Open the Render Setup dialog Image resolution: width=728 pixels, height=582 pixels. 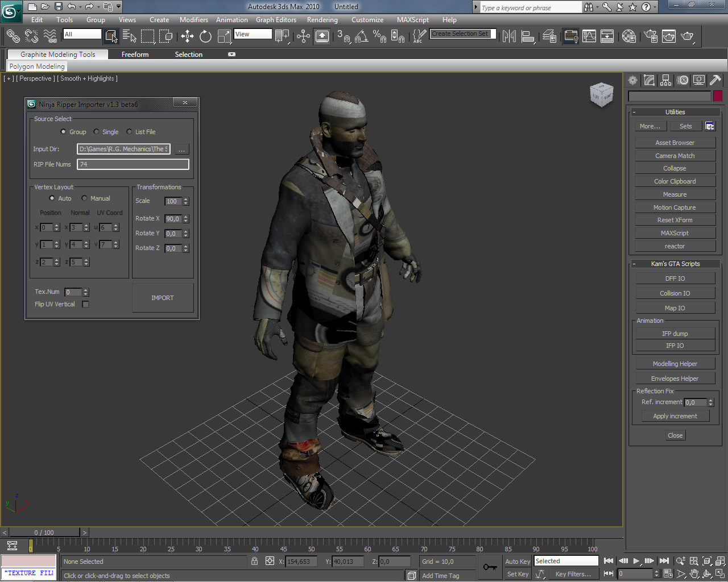pyautogui.click(x=651, y=36)
